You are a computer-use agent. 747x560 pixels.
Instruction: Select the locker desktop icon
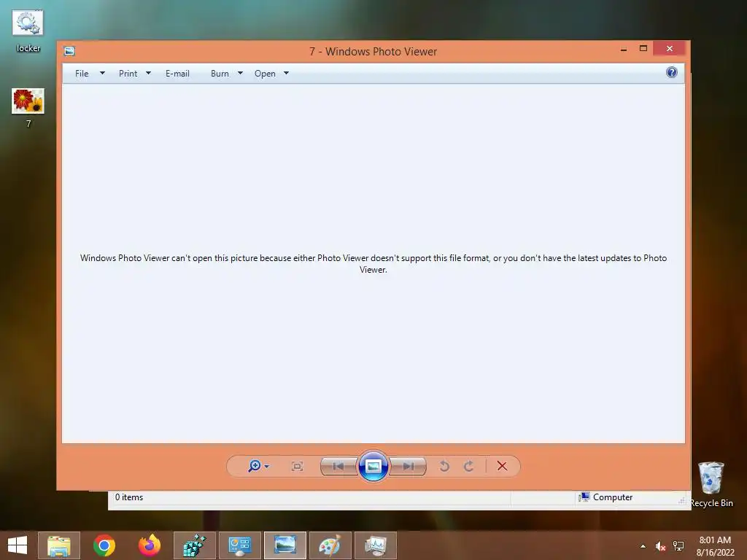[28, 31]
